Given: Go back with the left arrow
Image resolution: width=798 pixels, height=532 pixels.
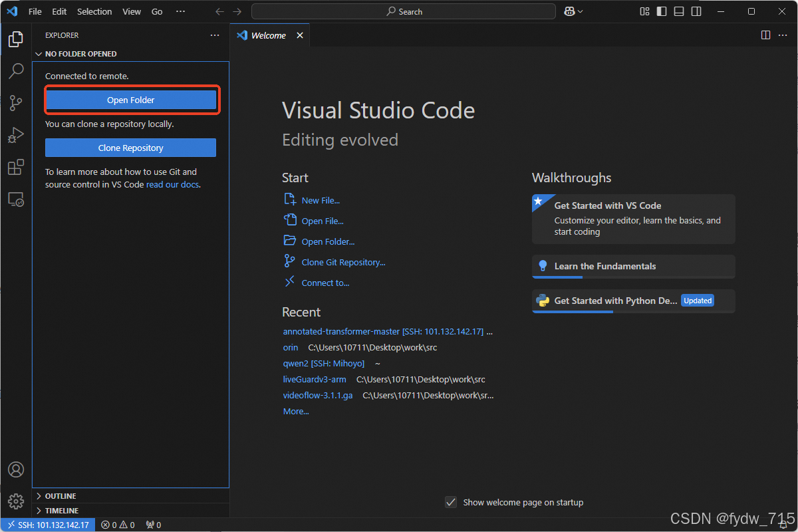Looking at the screenshot, I should 220,11.
